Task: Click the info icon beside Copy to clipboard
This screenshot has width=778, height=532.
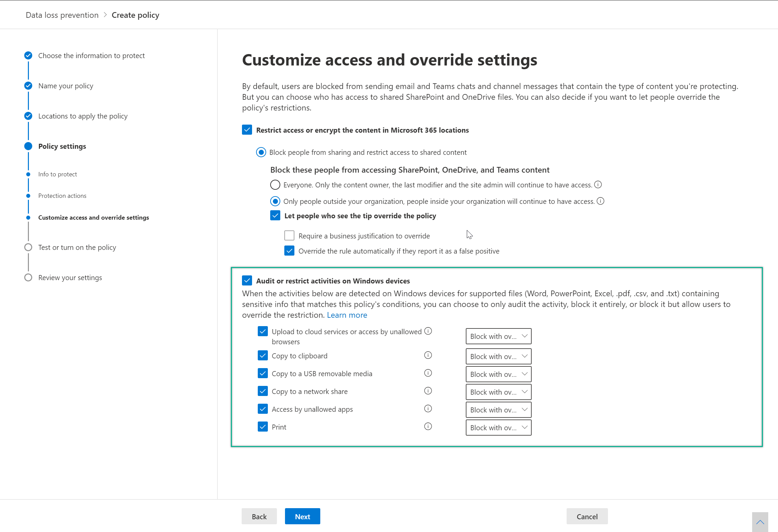Action: (428, 355)
